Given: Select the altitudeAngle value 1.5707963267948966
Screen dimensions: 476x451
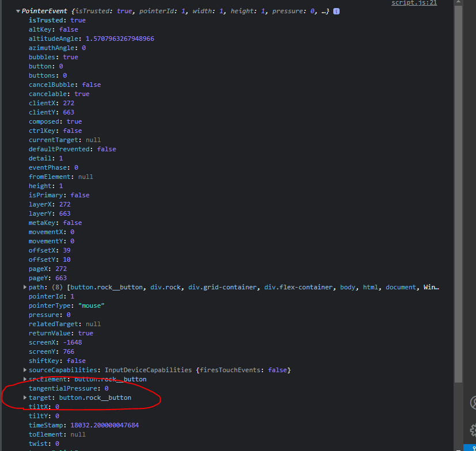Looking at the screenshot, I should pos(120,39).
